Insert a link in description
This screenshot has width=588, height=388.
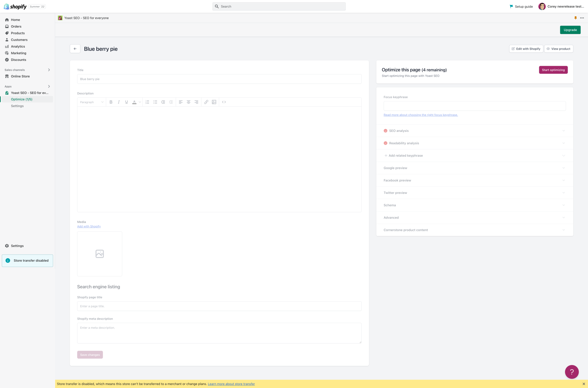[x=206, y=102]
